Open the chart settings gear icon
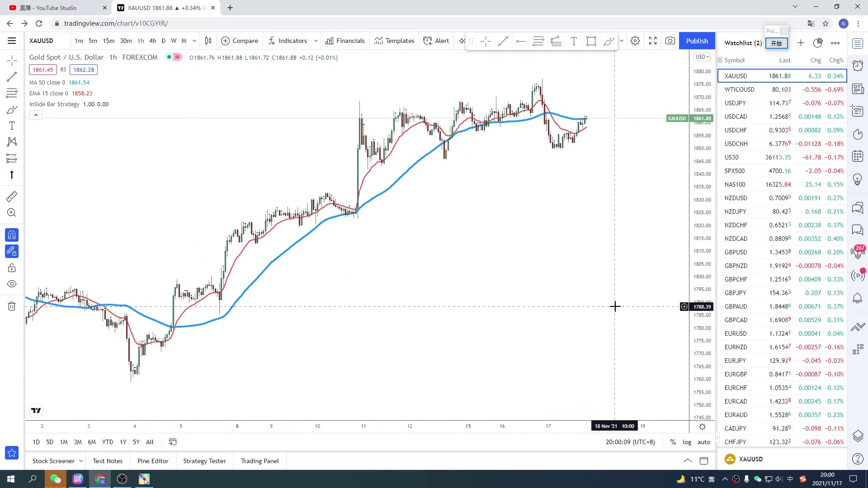The height and width of the screenshot is (488, 868). click(635, 41)
